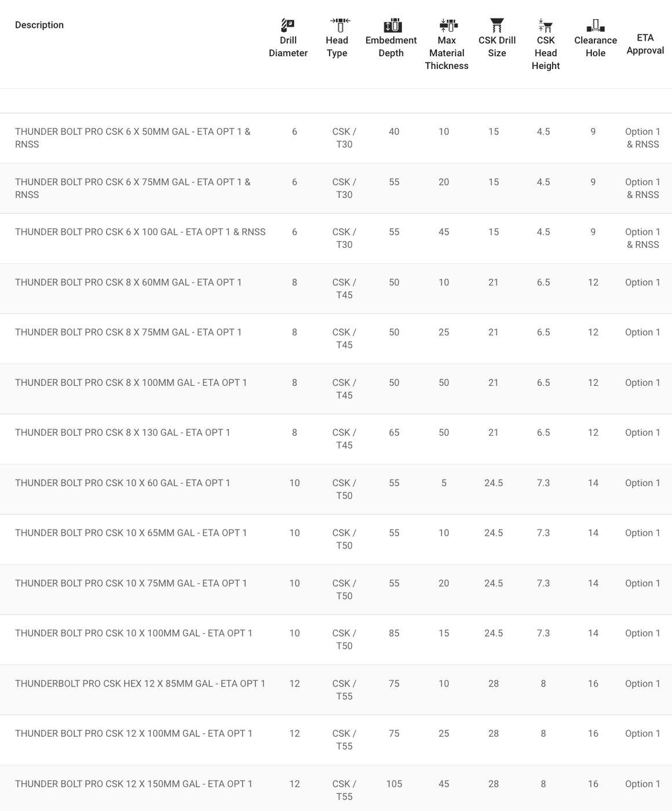Select the CSK 12 x 150mm GAL row

tap(133, 784)
